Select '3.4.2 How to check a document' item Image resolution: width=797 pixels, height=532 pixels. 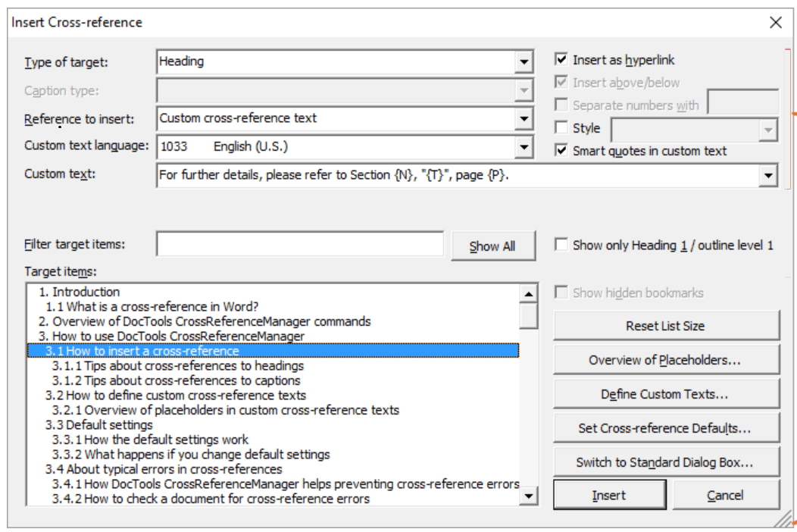point(273,499)
